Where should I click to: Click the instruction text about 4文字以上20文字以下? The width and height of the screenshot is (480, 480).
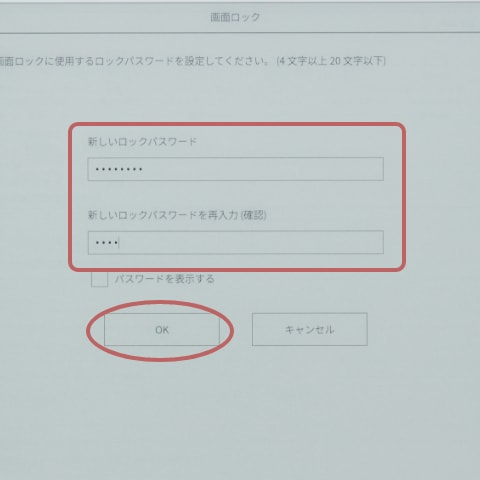[192, 61]
